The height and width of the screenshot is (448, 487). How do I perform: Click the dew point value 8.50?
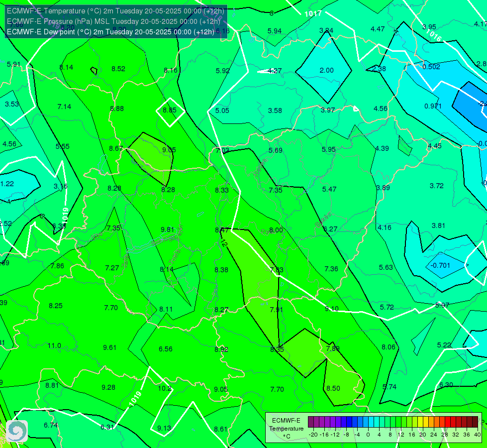coord(333,389)
